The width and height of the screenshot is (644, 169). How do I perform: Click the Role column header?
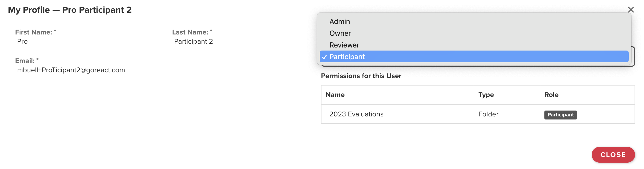551,95
